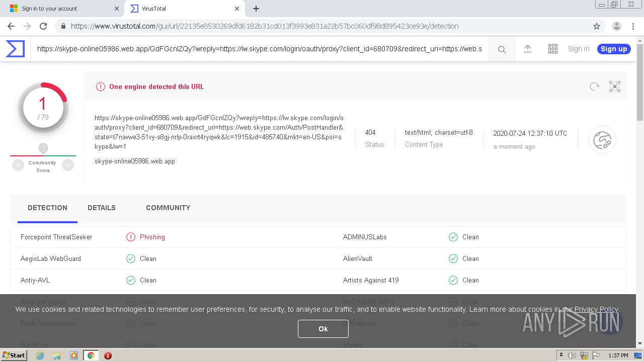Click the red stop-sign taskbar icon
The height and width of the screenshot is (362, 644).
[108, 355]
